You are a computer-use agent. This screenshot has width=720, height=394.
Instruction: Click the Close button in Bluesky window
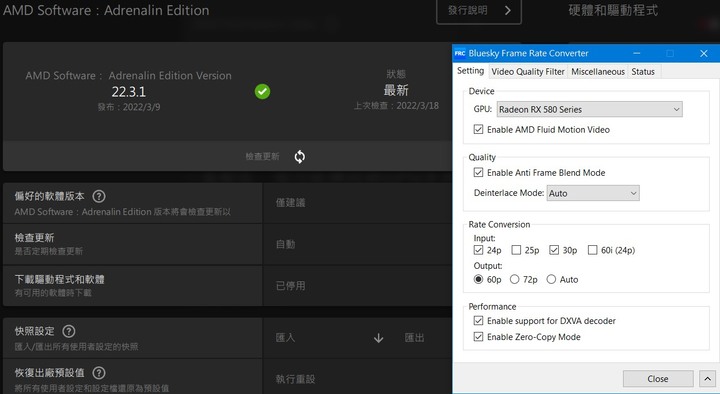(658, 379)
